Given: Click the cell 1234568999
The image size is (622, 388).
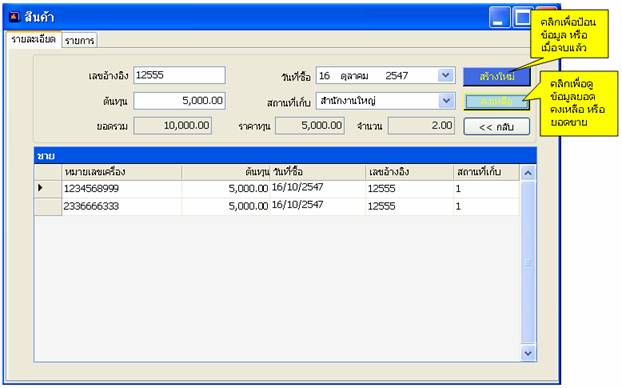Looking at the screenshot, I should [122, 188].
